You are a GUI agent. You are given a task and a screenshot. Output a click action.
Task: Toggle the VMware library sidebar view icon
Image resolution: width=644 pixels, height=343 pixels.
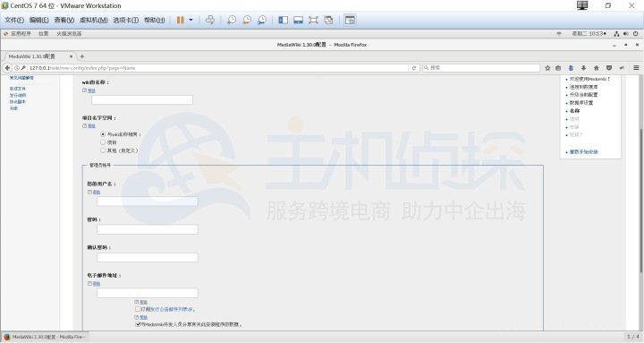283,20
